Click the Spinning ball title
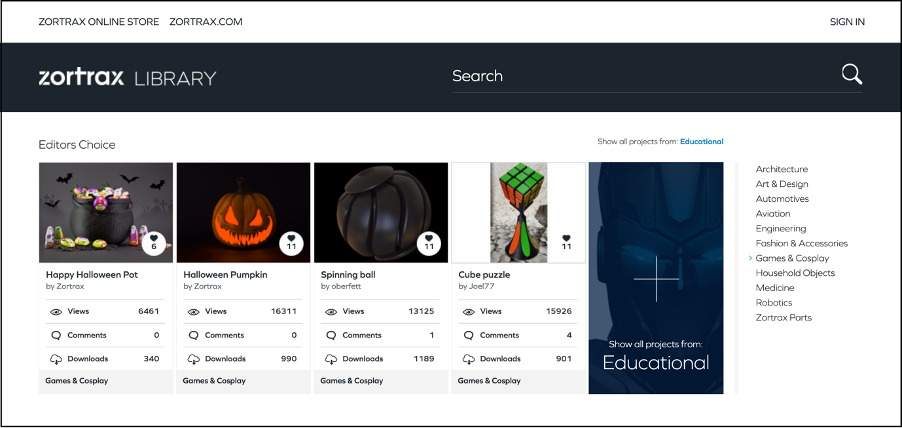The image size is (902, 428). 348,275
